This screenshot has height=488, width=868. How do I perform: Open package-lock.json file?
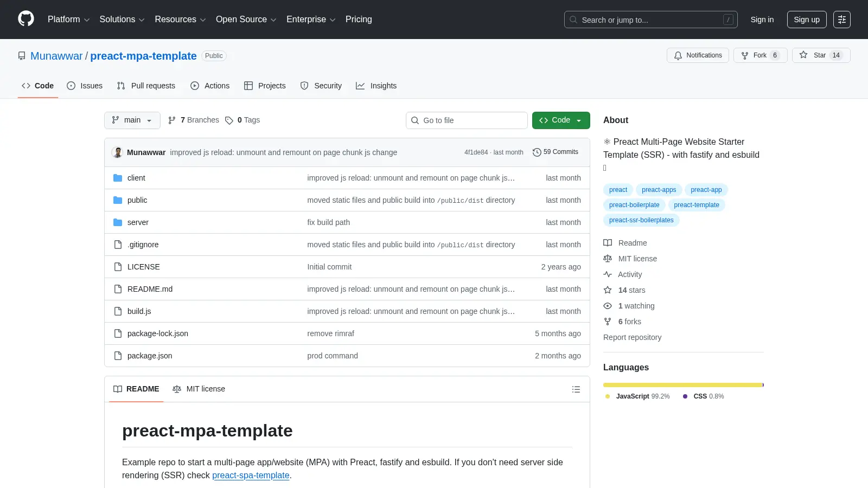(x=158, y=333)
